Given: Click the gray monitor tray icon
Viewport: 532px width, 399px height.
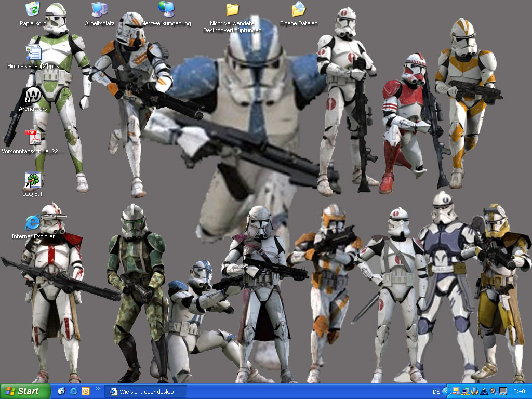Looking at the screenshot, I should pos(502,392).
